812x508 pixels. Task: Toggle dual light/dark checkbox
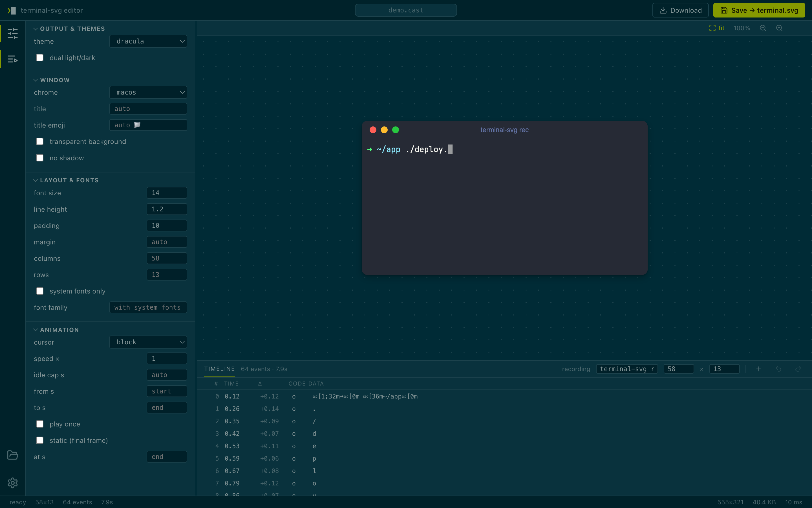click(39, 58)
